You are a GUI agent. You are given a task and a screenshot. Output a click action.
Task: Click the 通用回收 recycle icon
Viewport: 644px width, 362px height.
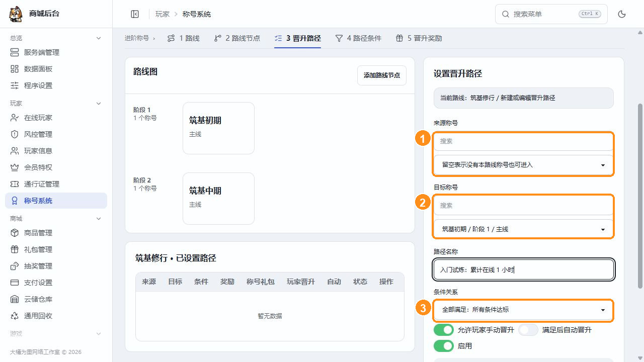pos(15,316)
